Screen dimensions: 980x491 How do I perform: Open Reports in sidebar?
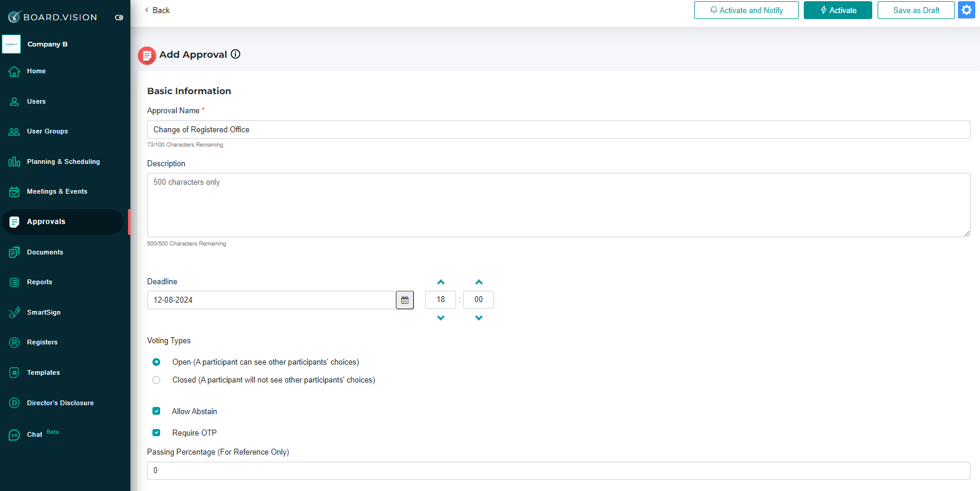40,282
